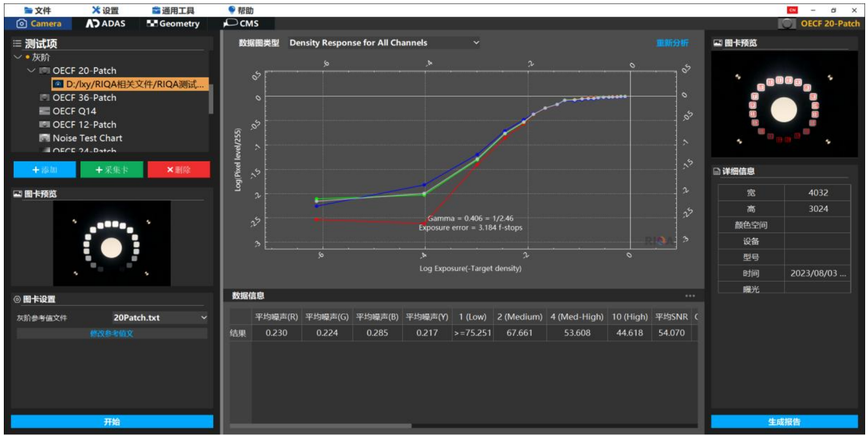Screen dimensions: 868x435
Task: Click the chart preview thumbnail on left
Action: [x=111, y=243]
